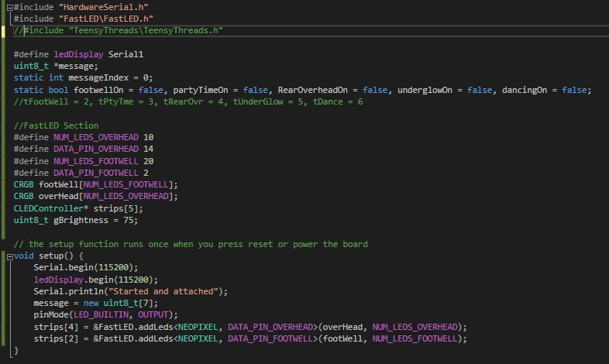Collapse the void setup() function block
Image resolution: width=609 pixels, height=364 pixels.
pos(10,256)
